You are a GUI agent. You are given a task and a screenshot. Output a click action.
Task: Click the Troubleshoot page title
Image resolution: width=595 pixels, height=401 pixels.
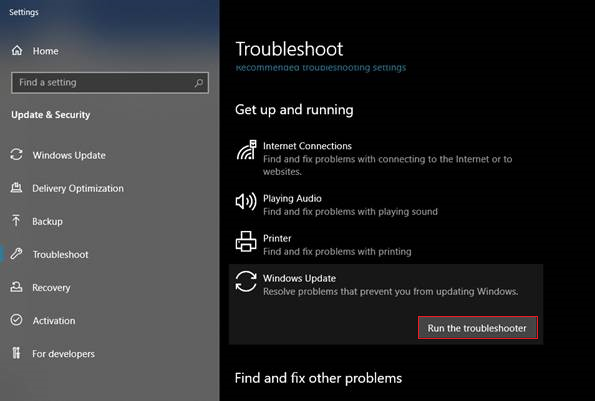click(289, 49)
